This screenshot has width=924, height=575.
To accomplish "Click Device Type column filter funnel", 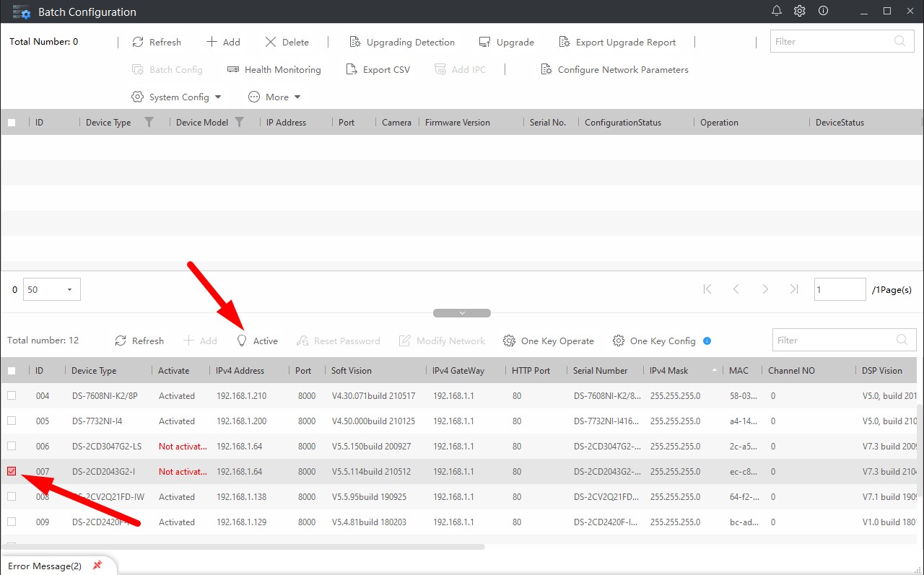I will coord(149,122).
